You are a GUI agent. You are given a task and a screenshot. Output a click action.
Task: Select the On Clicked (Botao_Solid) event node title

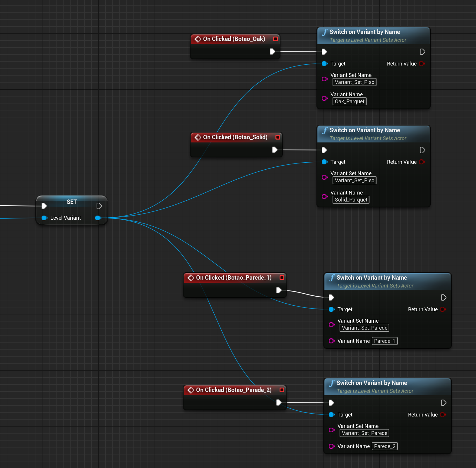pos(235,137)
